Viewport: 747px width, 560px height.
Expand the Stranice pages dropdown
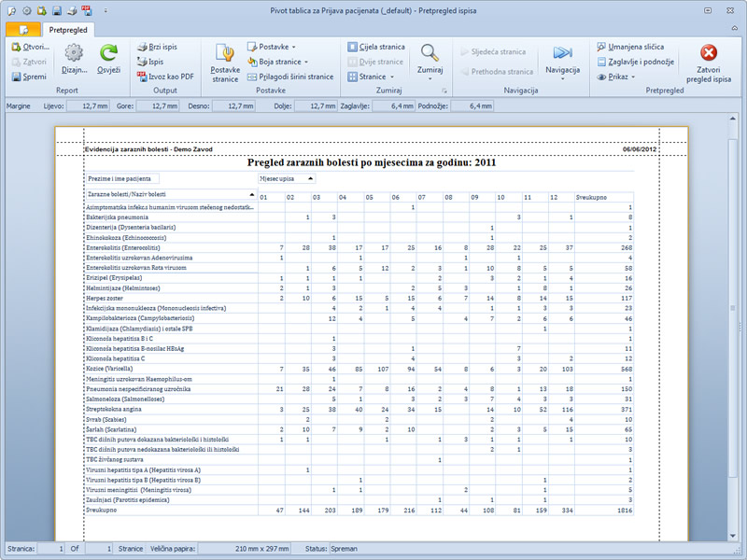[x=392, y=77]
